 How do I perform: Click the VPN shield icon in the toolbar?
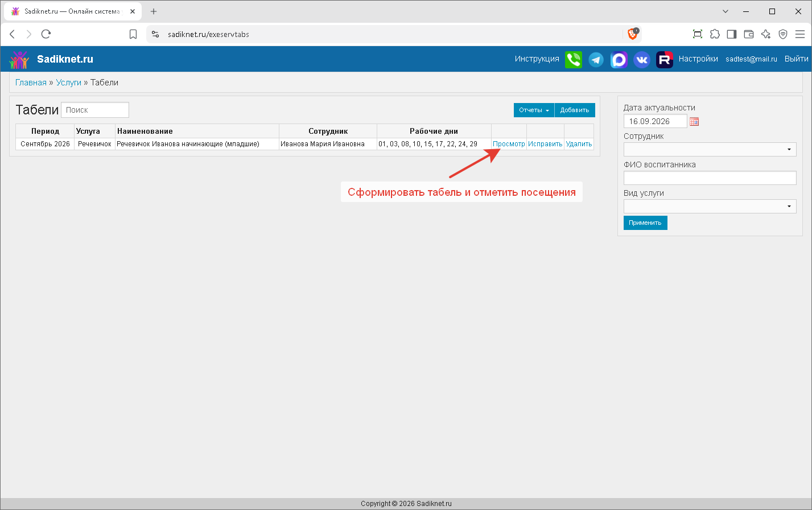click(x=783, y=34)
